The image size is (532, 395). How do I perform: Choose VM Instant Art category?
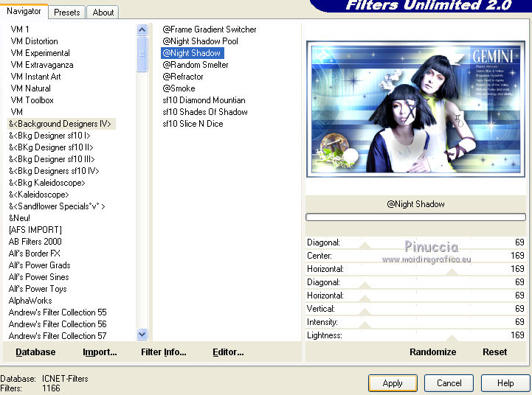(35, 77)
